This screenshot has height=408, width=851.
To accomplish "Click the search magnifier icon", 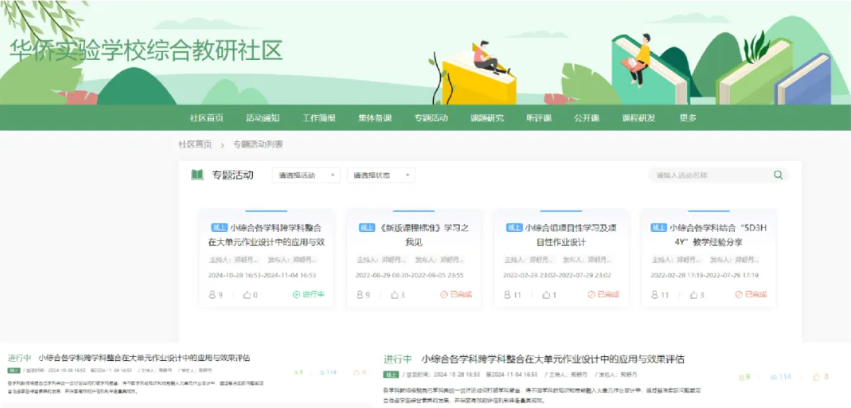I will point(778,175).
